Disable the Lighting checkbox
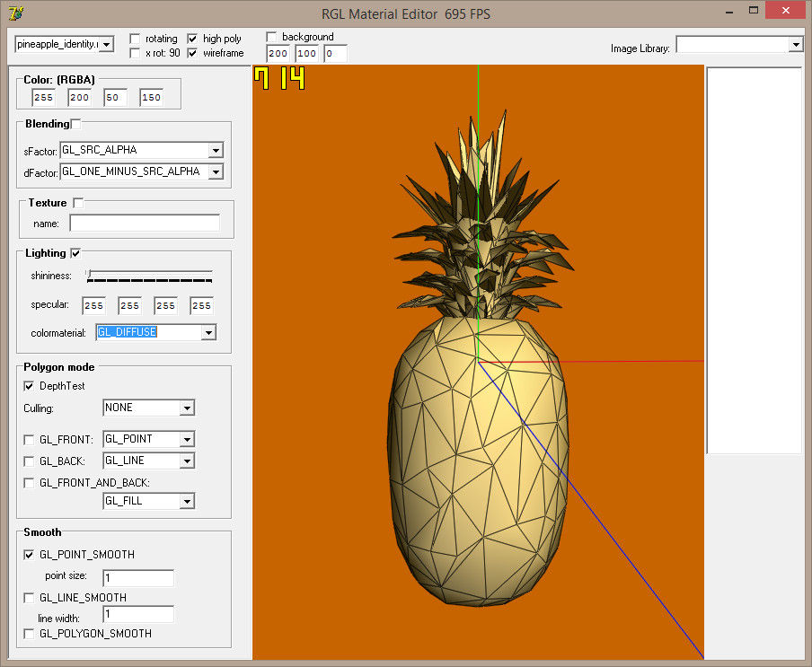Viewport: 812px width, 667px height. point(75,253)
